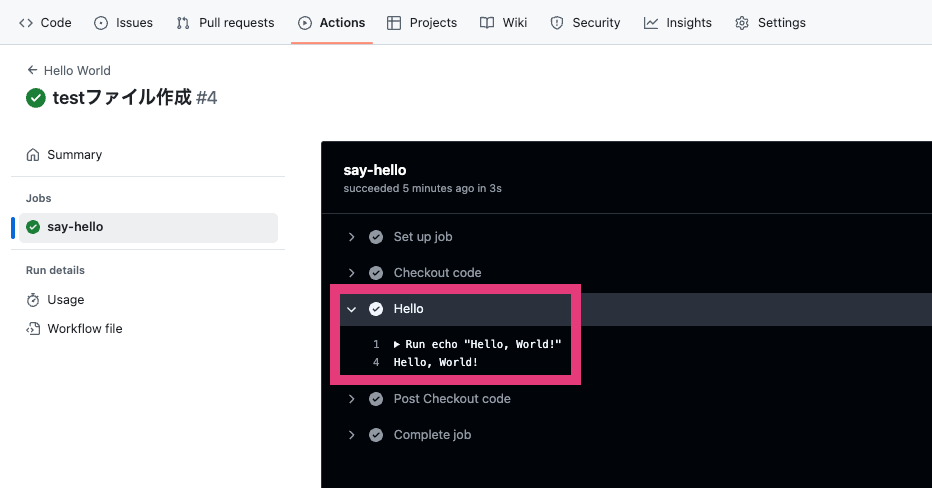The image size is (932, 488).
Task: Click the say-hello log panel heading
Action: 374,170
